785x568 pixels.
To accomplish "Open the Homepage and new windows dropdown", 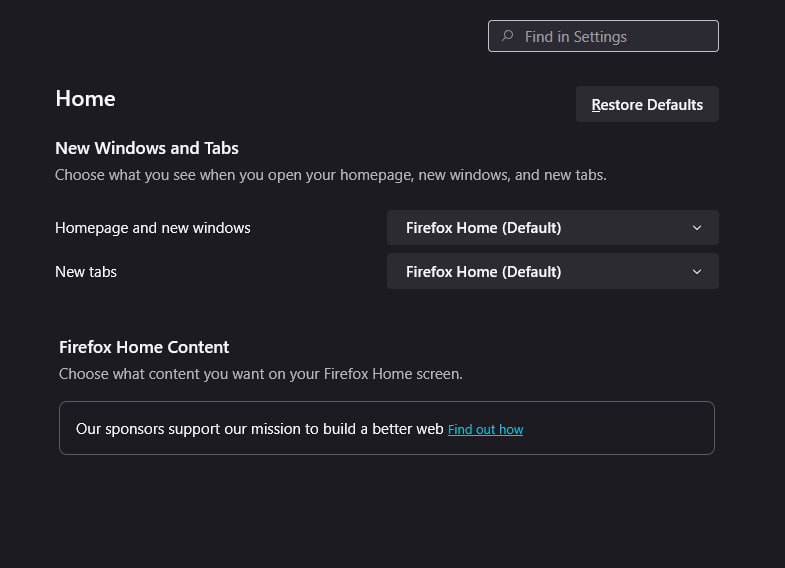I will [552, 228].
